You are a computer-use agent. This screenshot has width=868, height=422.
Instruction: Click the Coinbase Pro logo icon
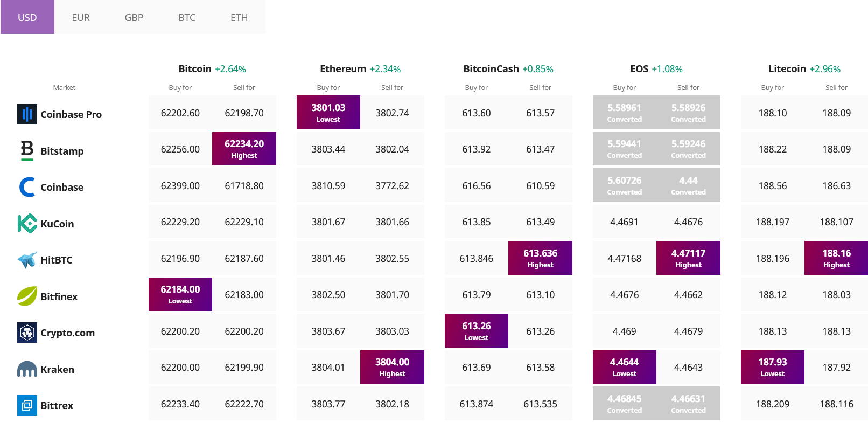[27, 114]
